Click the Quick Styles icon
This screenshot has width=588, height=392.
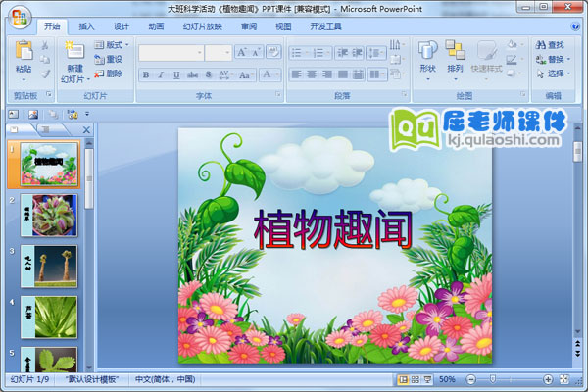pos(487,51)
